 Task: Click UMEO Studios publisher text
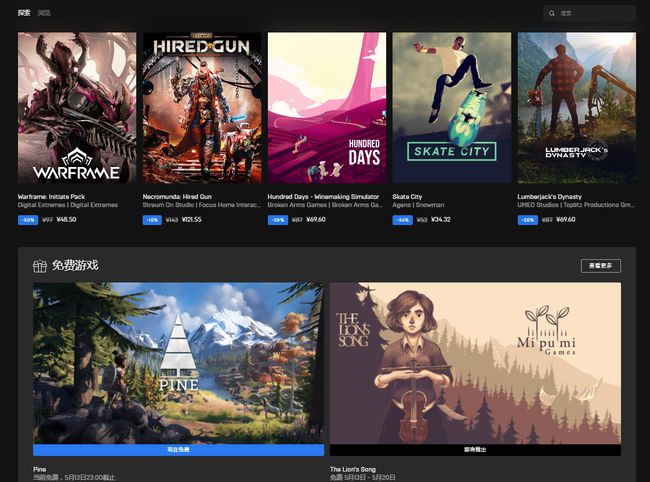click(576, 205)
